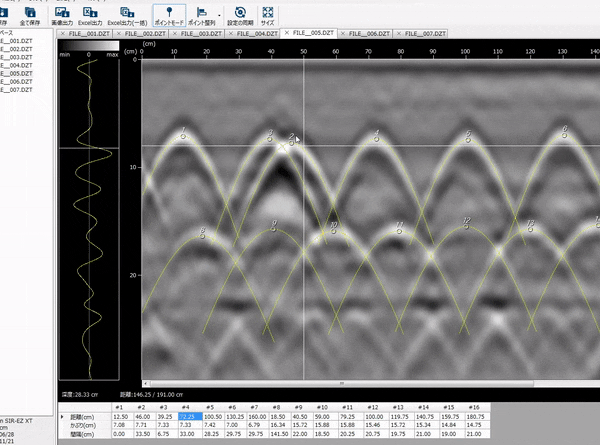Select FILE__007.DZT in the file list
Viewport: 600px width, 445px height.
[x=16, y=90]
